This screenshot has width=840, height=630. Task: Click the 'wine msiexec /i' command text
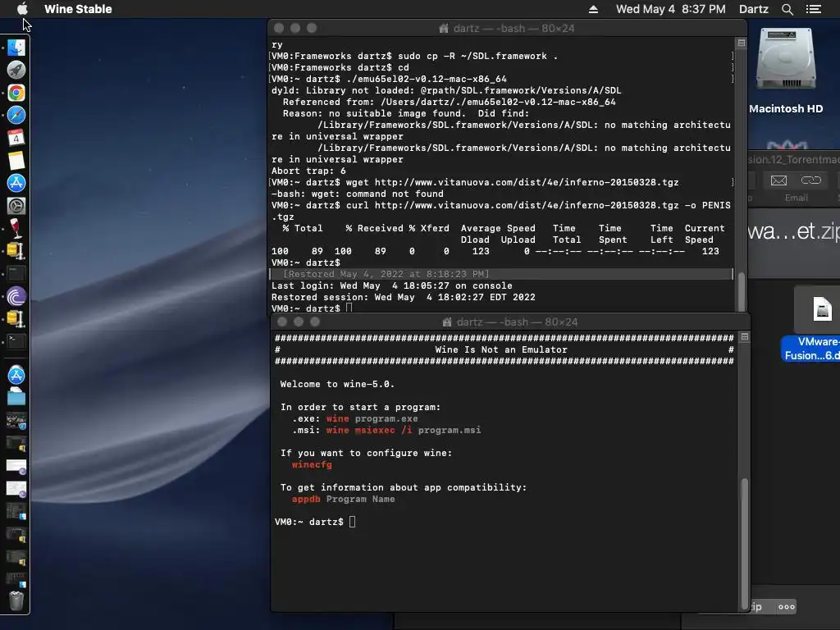coord(369,430)
